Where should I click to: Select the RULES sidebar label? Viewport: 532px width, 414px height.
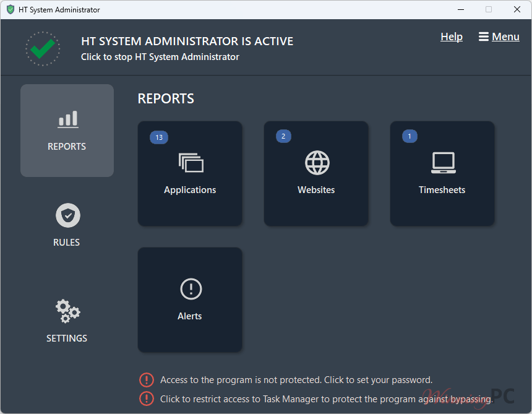click(x=67, y=243)
